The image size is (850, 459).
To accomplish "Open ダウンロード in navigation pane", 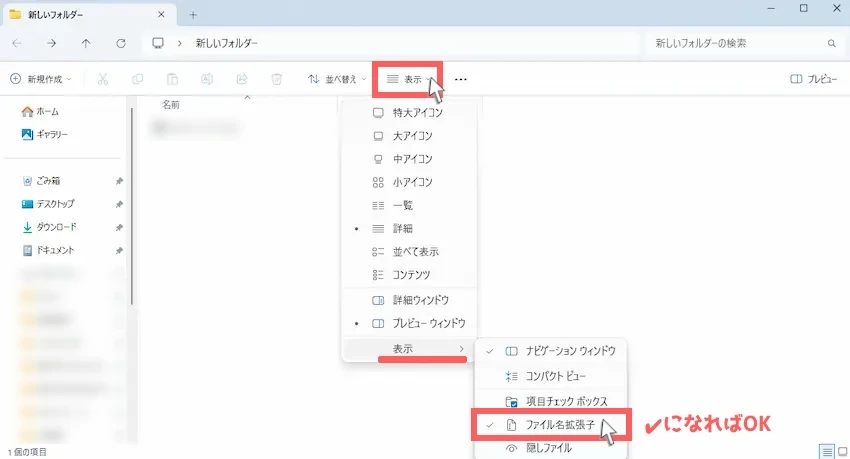I will point(49,228).
